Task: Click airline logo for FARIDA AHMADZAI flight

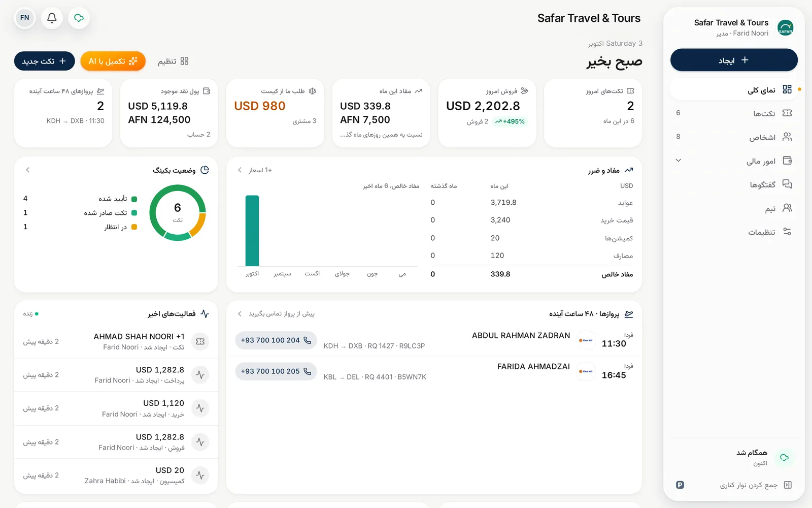Action: [x=586, y=371]
